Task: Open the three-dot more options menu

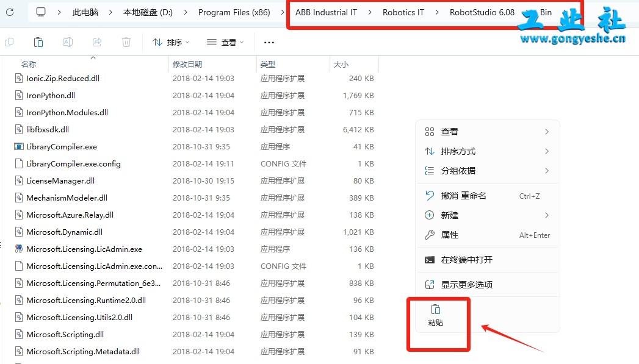Action: [269, 42]
